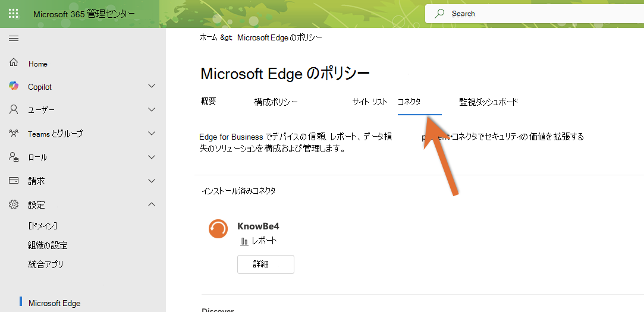Expand the ユーザー chevron
Screen dimensions: 644x312
tap(152, 109)
